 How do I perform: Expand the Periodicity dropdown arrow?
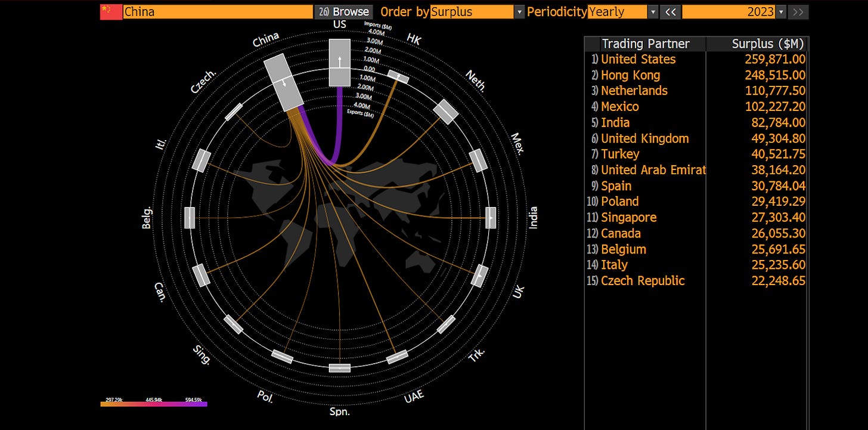653,12
